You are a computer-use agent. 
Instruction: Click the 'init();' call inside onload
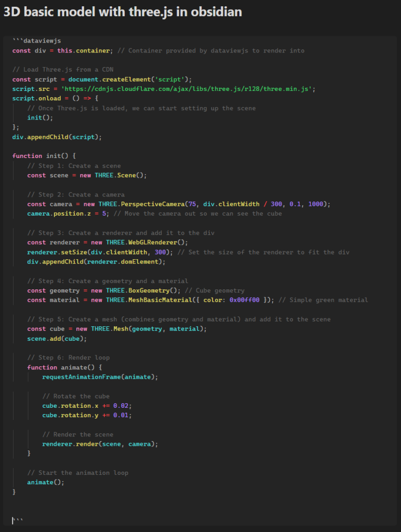coord(40,118)
